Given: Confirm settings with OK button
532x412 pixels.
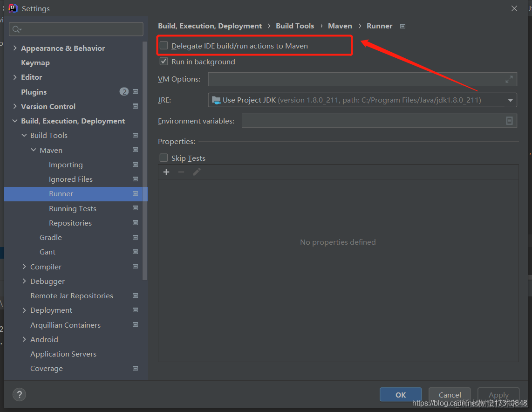Looking at the screenshot, I should click(x=400, y=394).
